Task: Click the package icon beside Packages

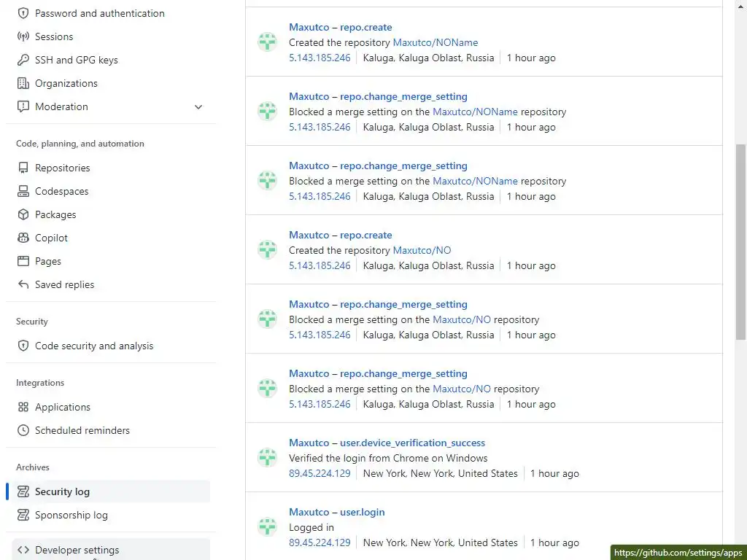Action: point(23,214)
